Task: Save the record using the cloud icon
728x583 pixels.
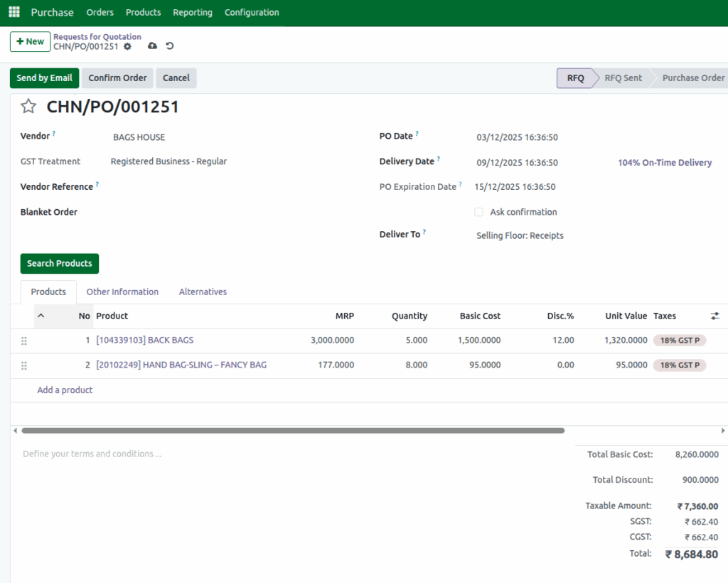Action: point(152,46)
